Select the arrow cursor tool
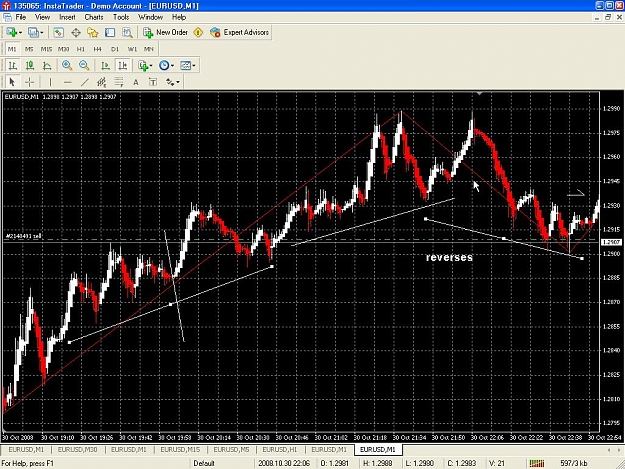This screenshot has height=469, width=625. [x=12, y=82]
